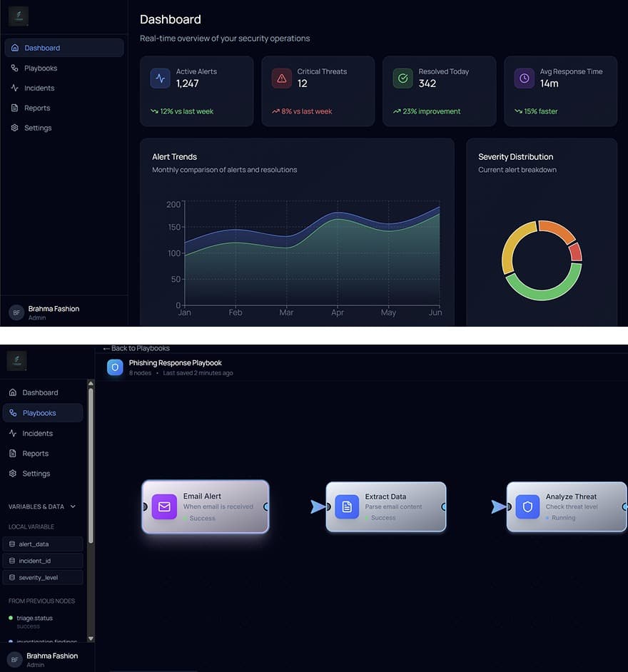Click the Avg Response Time clock icon
Screen dimensions: 628x672
[x=524, y=78]
